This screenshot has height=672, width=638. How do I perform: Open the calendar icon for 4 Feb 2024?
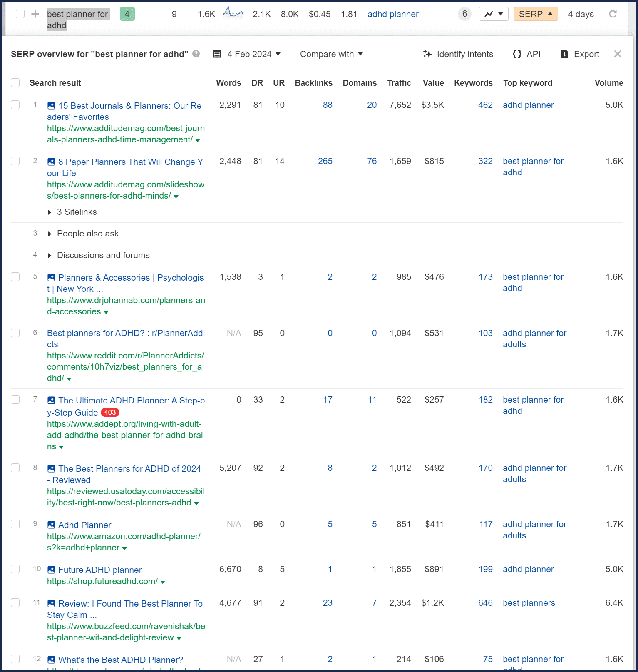(217, 54)
